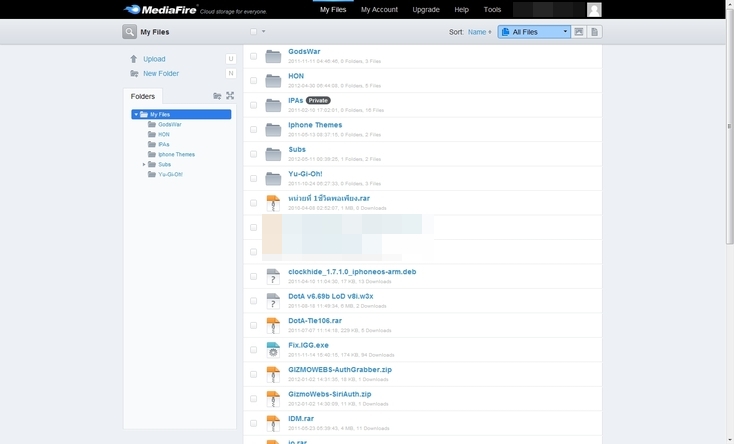The height and width of the screenshot is (444, 734).
Task: Select Iphone Themes in folder tree
Action: click(176, 155)
